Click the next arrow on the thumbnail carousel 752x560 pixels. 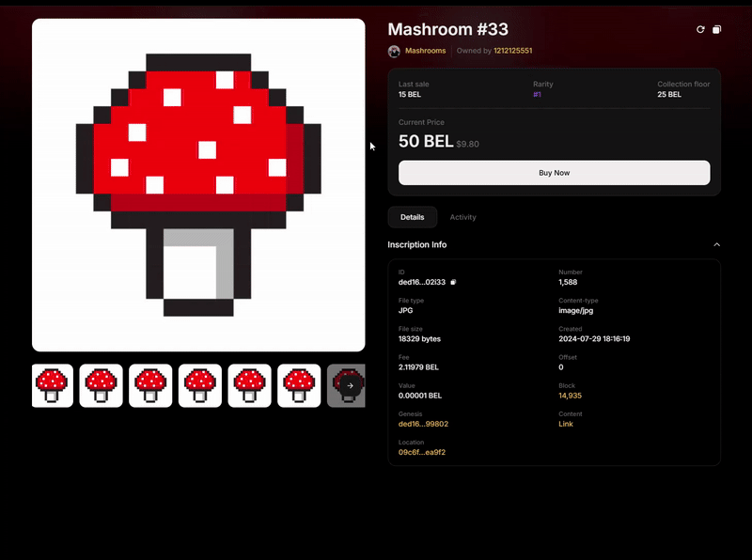350,385
